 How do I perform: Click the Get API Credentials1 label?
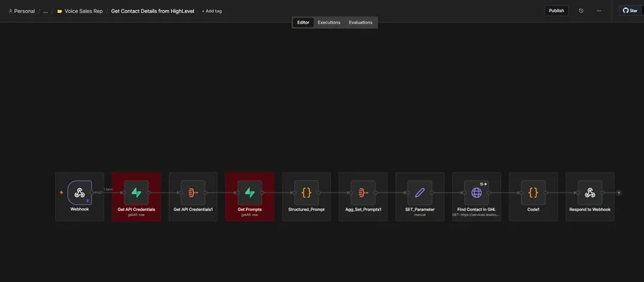pyautogui.click(x=193, y=209)
